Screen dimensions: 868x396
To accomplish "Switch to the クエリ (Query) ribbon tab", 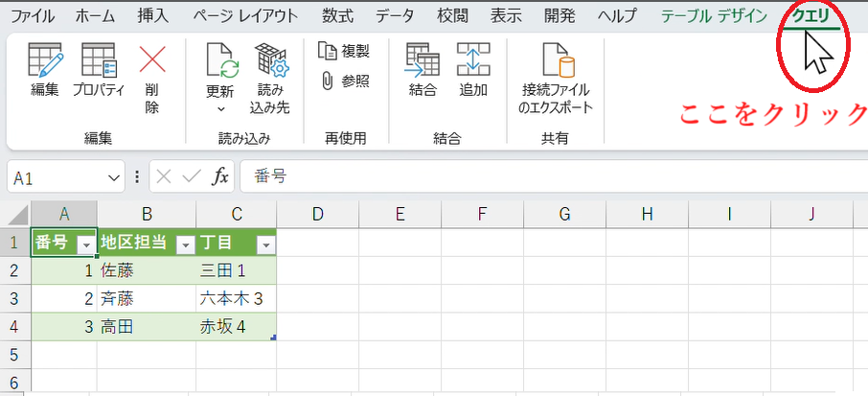I will 811,16.
